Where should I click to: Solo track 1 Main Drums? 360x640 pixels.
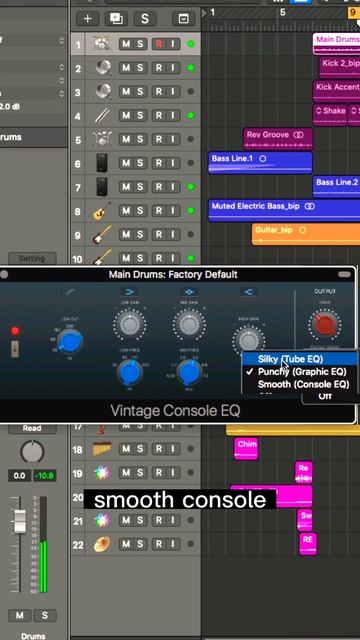[x=140, y=44]
